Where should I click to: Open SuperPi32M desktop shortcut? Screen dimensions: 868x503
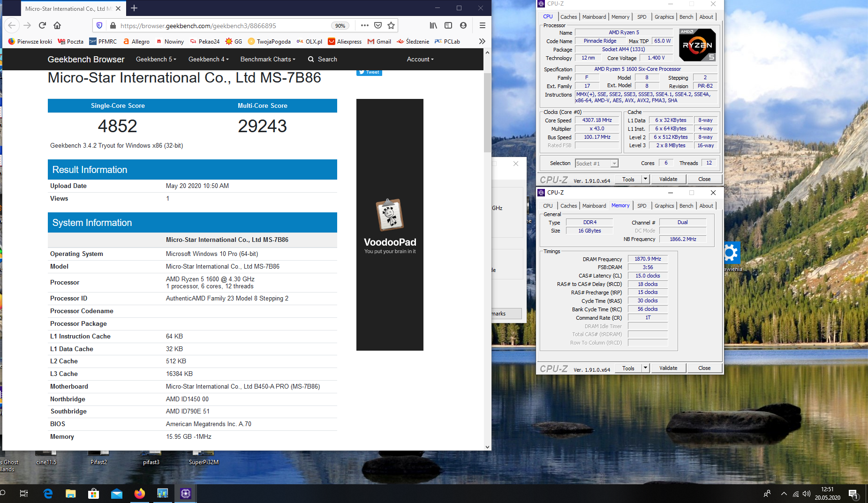(204, 458)
